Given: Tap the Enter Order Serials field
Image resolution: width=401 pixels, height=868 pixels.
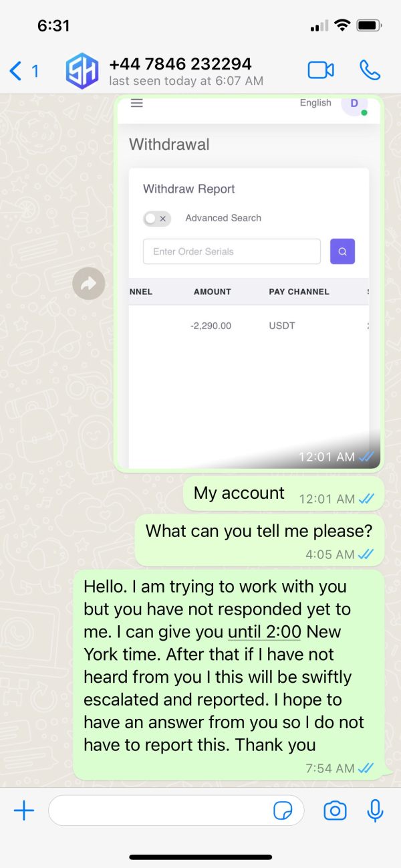Looking at the screenshot, I should (x=232, y=251).
